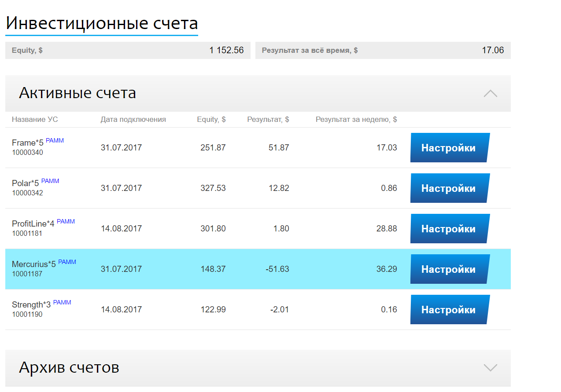This screenshot has height=392, width=561.
Task: Click account number 10001181
Action: [27, 234]
